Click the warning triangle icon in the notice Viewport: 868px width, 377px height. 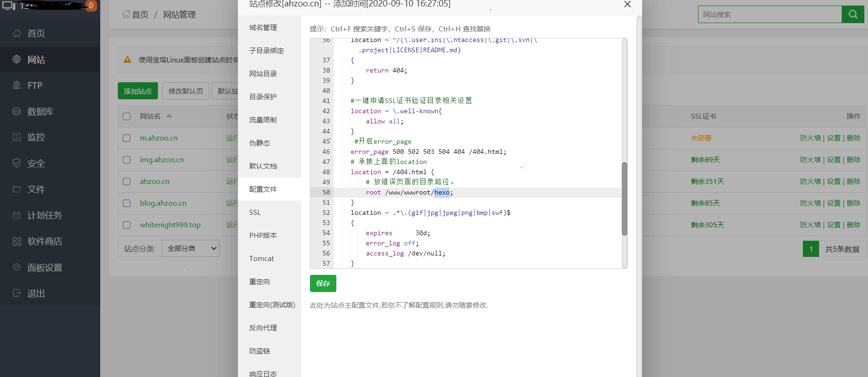click(127, 60)
